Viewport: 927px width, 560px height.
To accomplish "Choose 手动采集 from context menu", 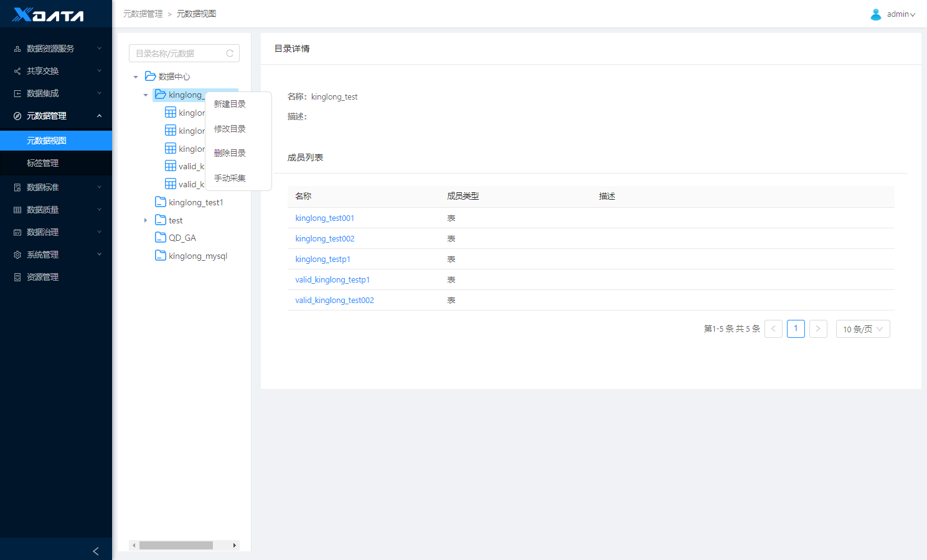I will [230, 178].
